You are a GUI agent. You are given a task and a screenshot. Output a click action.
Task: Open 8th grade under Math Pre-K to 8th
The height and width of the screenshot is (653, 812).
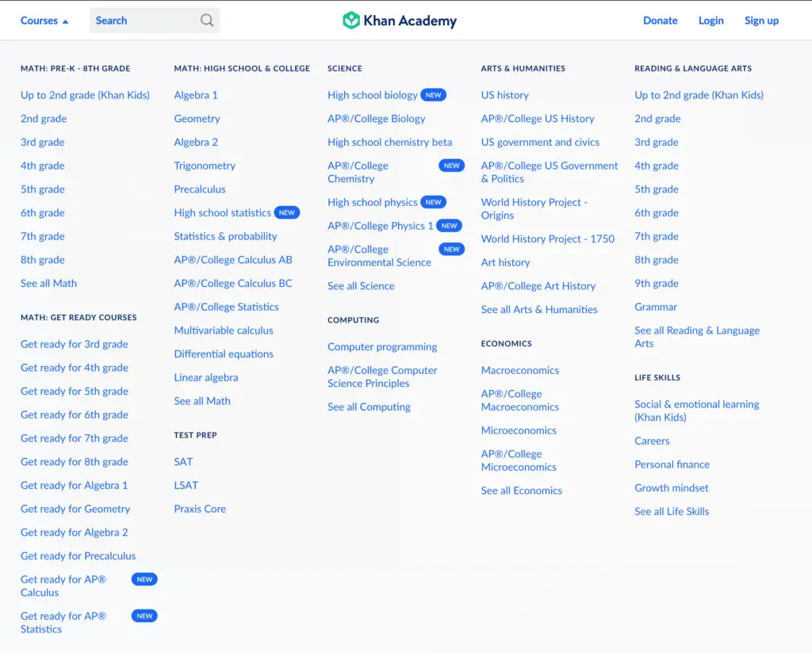click(43, 260)
